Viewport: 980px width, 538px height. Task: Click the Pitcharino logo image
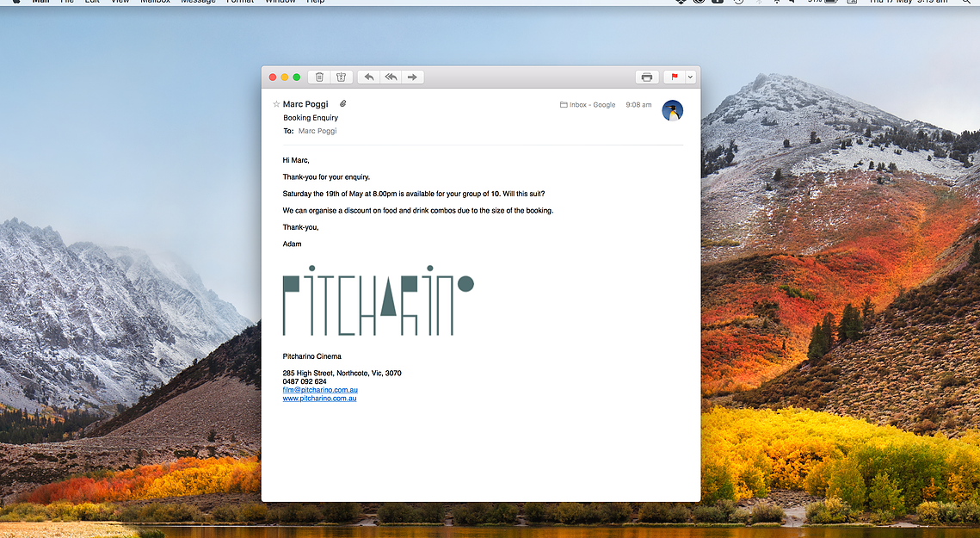[378, 300]
